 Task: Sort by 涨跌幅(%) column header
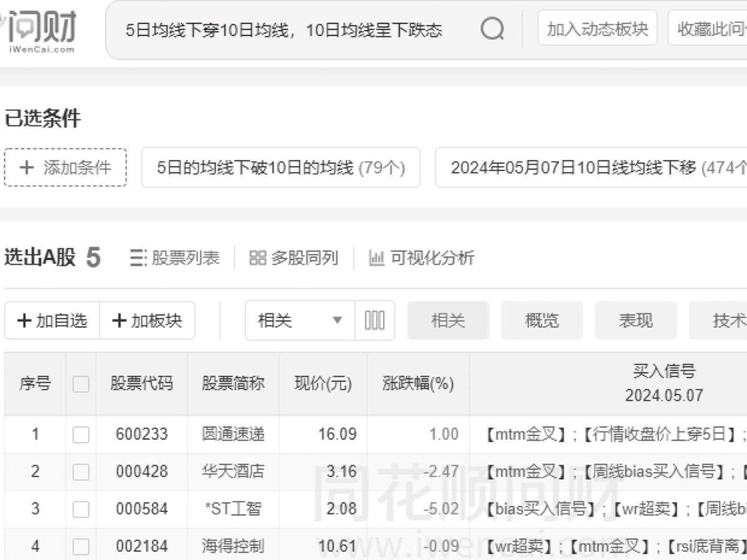pyautogui.click(x=418, y=384)
